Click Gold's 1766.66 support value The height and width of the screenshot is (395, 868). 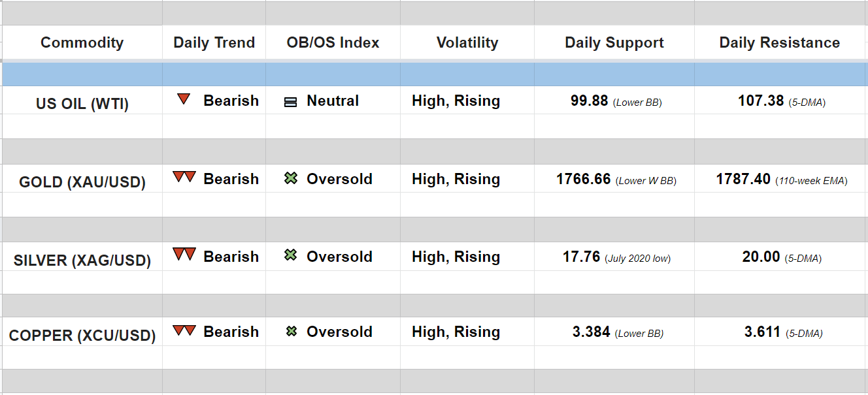click(583, 179)
